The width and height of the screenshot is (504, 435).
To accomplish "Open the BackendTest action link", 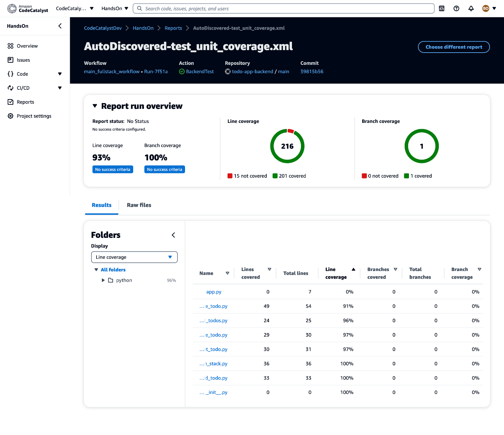I will tap(200, 72).
